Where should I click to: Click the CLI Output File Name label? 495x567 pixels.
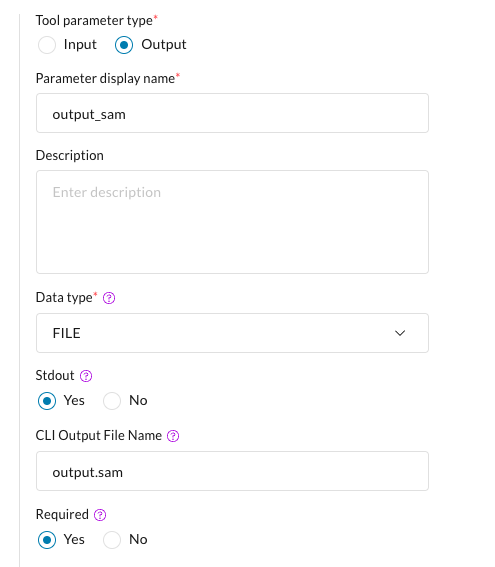point(98,435)
